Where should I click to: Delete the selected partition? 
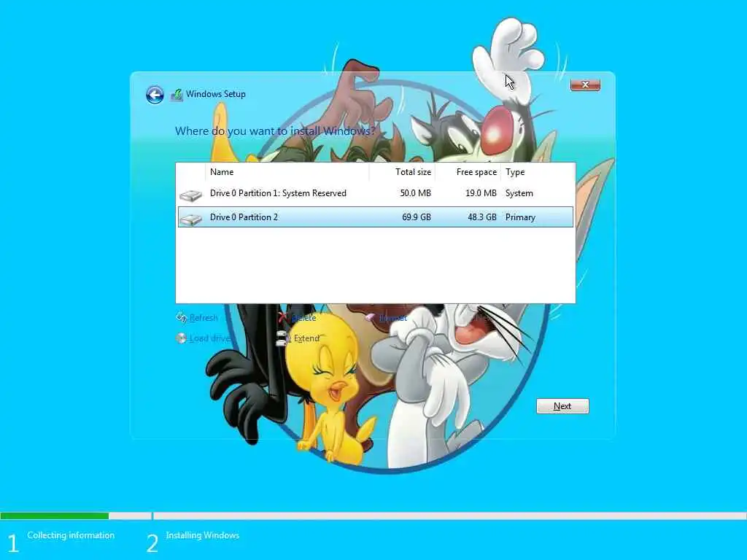pyautogui.click(x=304, y=318)
